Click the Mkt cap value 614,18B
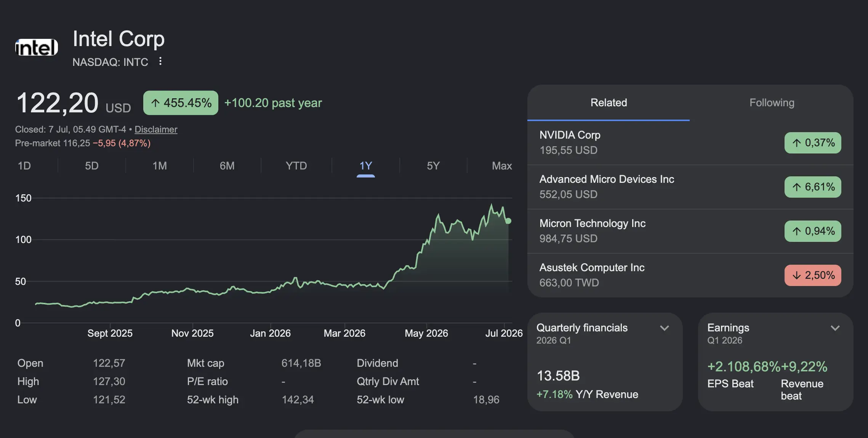 (301, 363)
